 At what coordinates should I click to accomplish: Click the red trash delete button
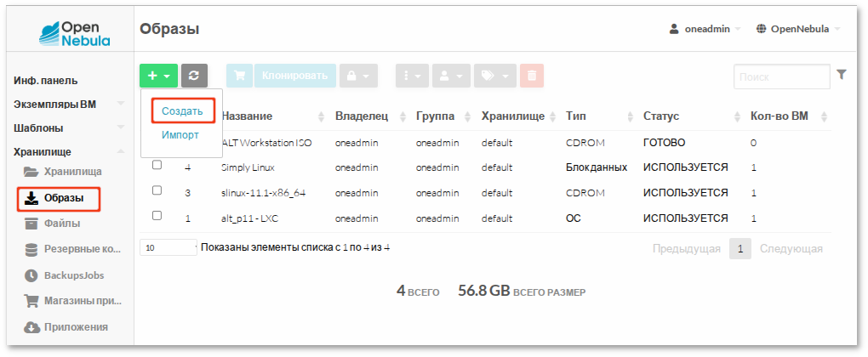click(531, 76)
